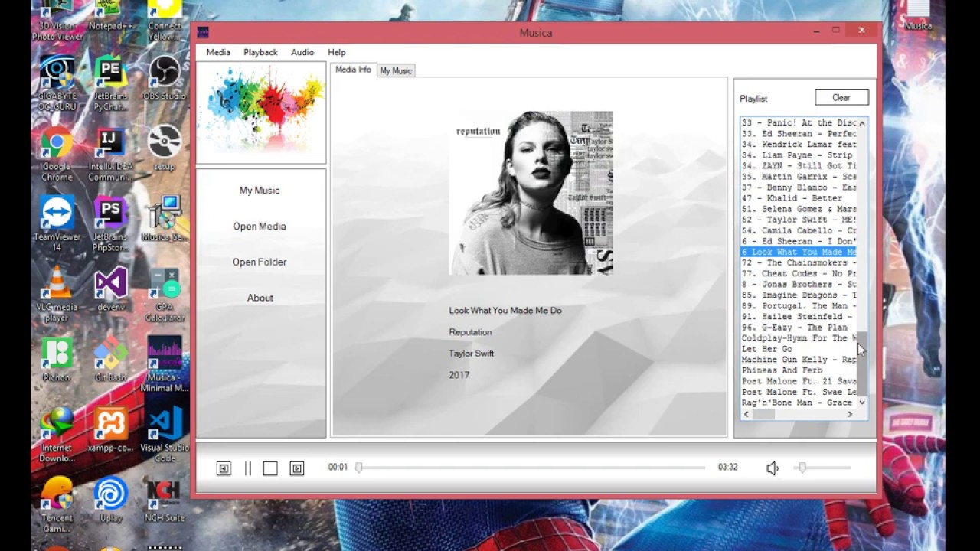
Task: Select '34. Liam Payne - Strip' playlist row
Action: tap(799, 155)
